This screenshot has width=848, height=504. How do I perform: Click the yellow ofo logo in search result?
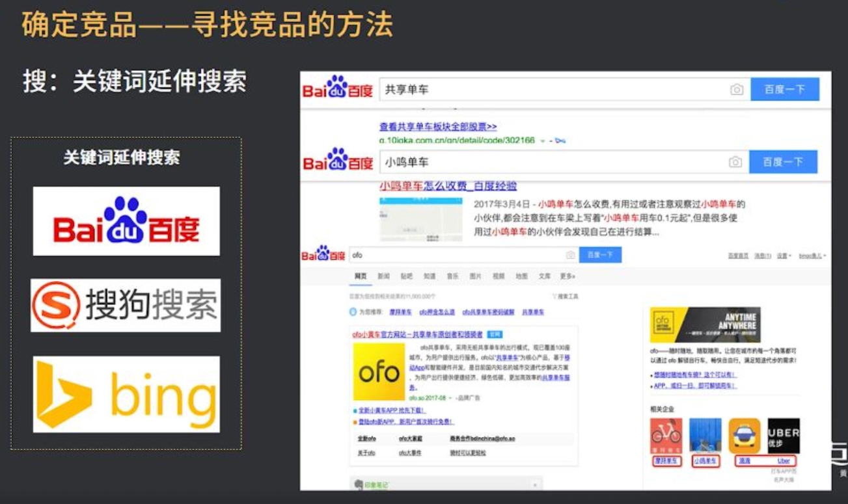pos(379,372)
